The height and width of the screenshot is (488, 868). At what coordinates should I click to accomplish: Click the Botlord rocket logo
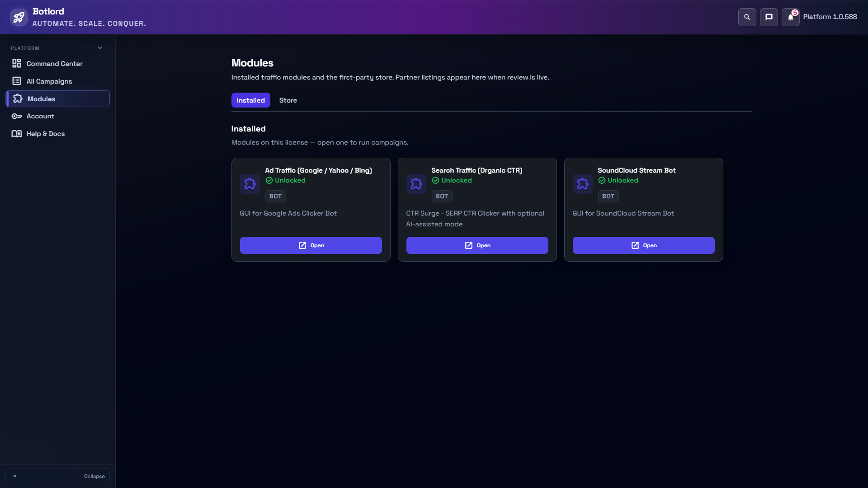point(19,17)
